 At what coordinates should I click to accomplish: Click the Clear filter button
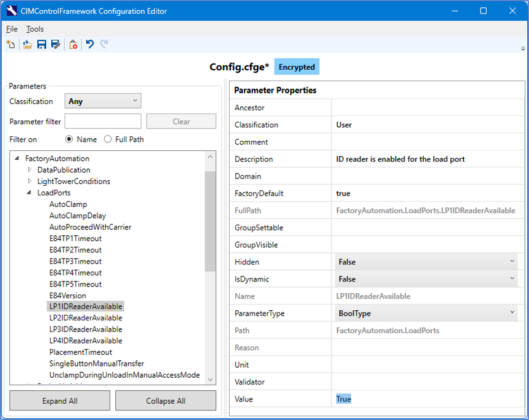181,121
